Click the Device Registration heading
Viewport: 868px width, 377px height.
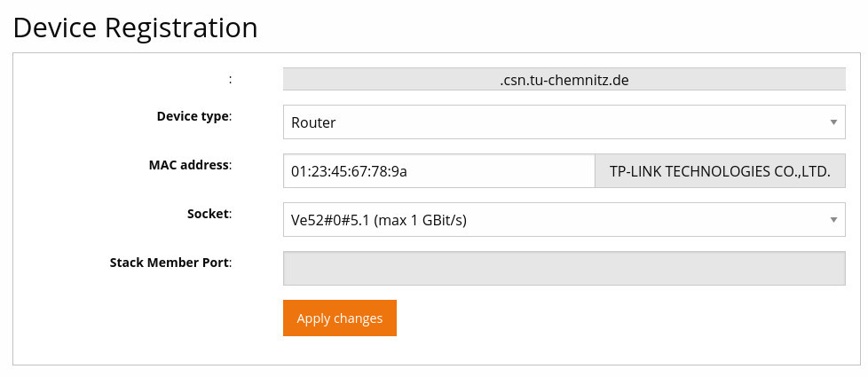[136, 27]
